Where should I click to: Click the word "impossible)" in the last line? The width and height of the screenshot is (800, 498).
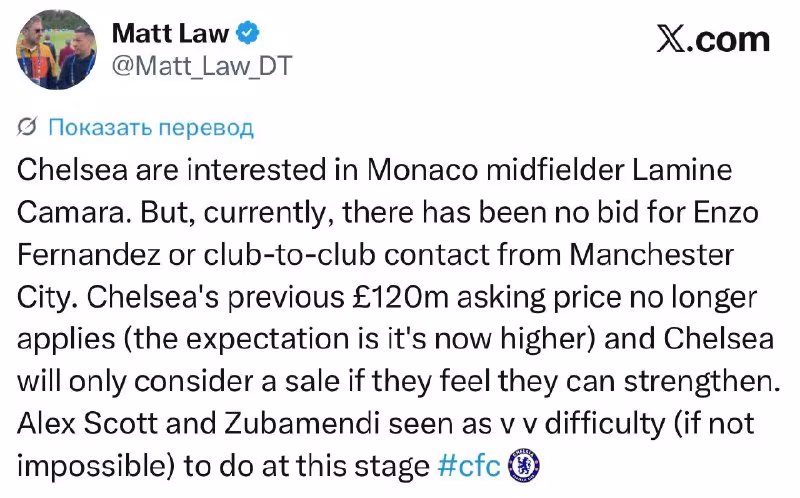point(96,466)
